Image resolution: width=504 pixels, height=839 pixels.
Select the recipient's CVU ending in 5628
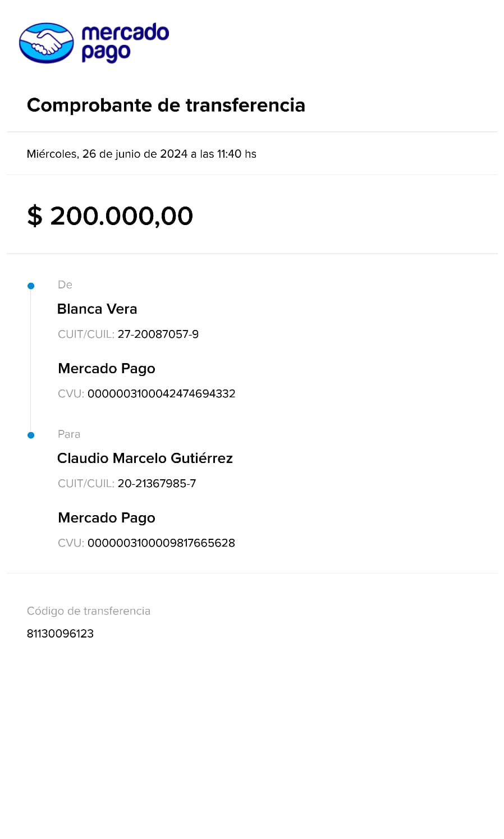(x=161, y=543)
